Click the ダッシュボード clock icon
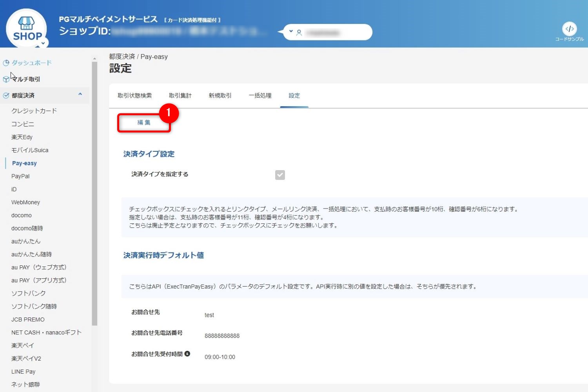This screenshot has width=588, height=392. tap(6, 62)
